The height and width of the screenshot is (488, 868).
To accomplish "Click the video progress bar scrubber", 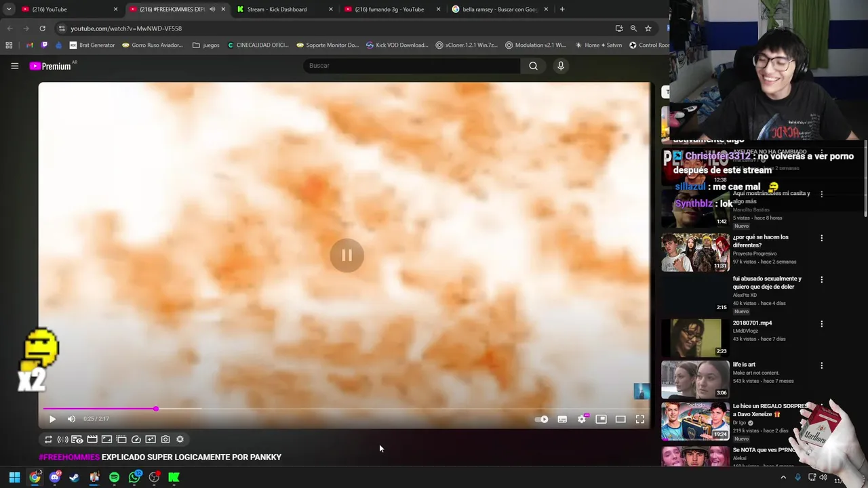I will (156, 409).
